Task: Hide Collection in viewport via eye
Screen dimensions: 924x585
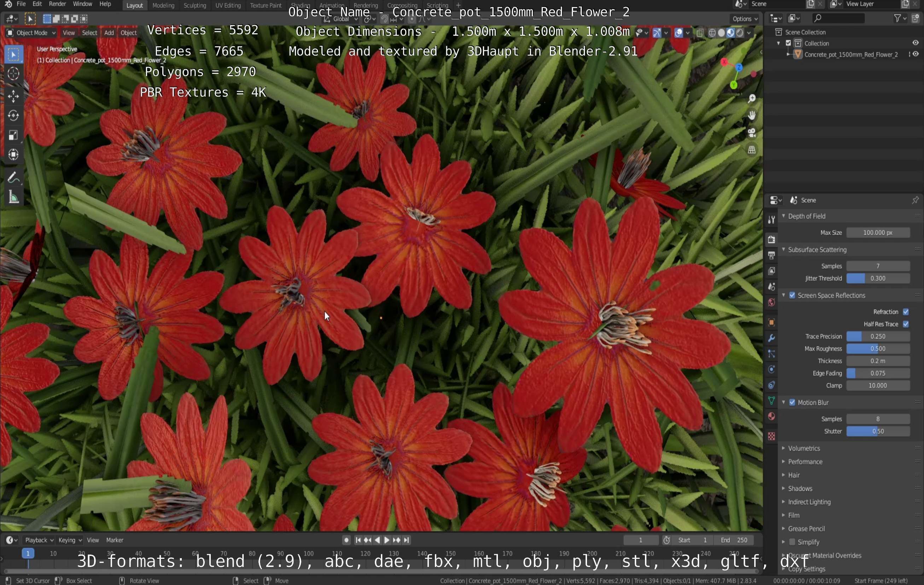Action: coord(915,43)
